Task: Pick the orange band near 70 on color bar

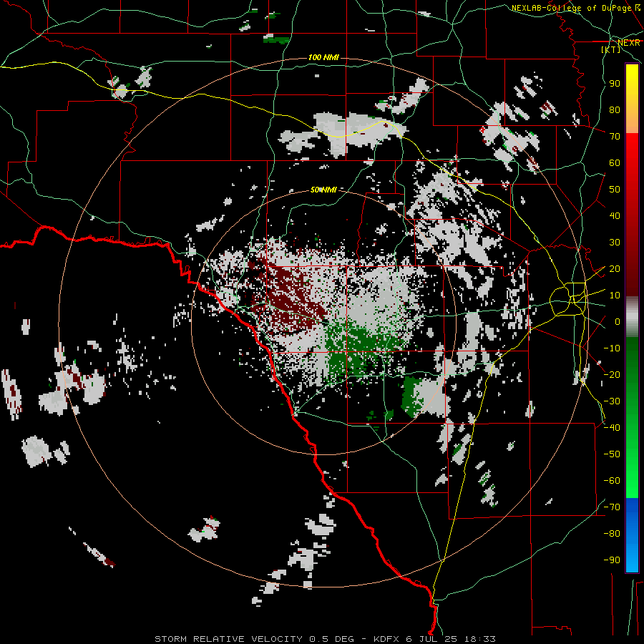Action: [632, 122]
